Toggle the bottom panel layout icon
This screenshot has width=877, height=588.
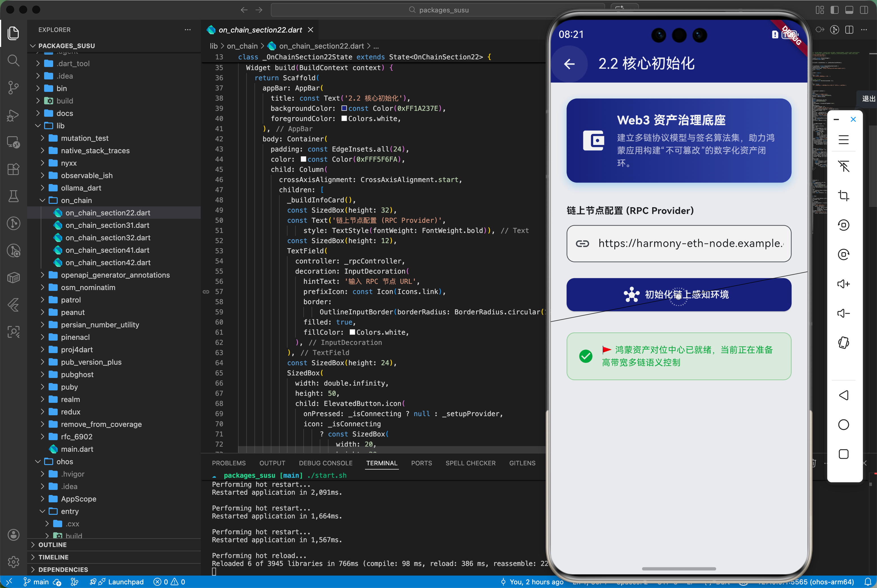coord(849,10)
